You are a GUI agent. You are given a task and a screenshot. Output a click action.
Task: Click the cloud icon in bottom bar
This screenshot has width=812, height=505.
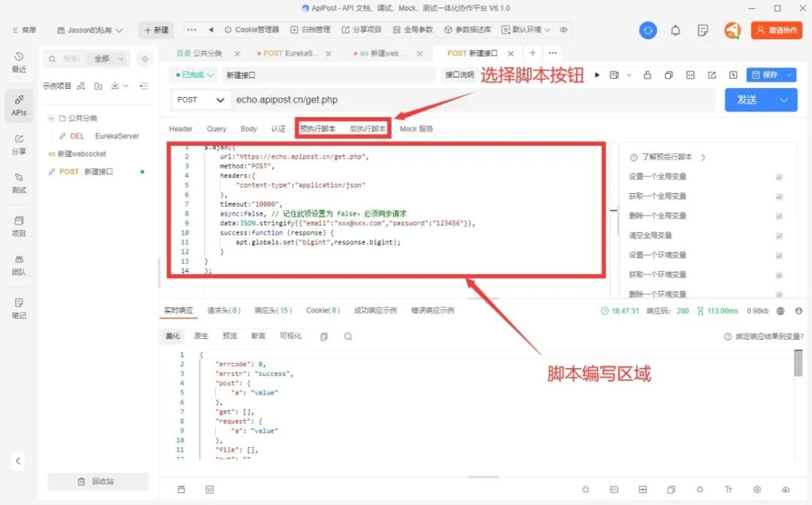(786, 489)
